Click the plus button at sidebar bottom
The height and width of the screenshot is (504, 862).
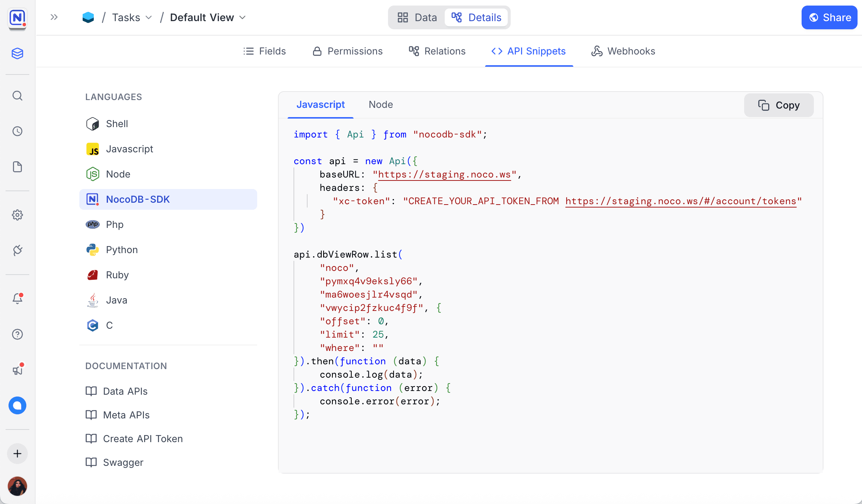coord(17,454)
